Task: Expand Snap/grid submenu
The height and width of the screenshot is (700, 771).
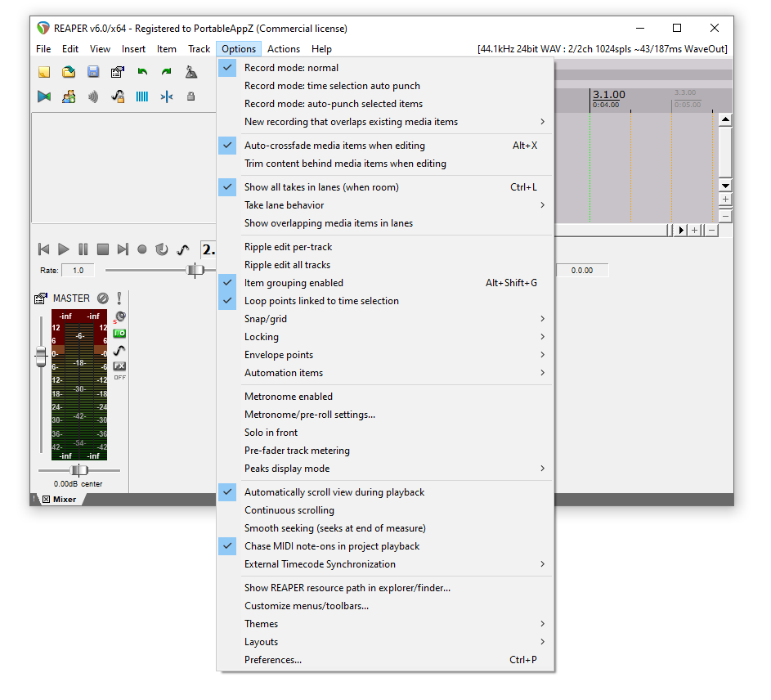Action: click(385, 319)
